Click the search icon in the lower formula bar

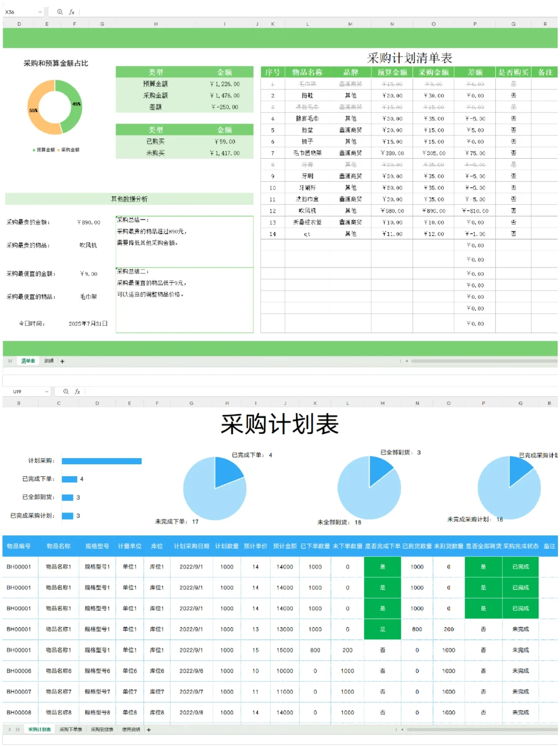tap(65, 392)
